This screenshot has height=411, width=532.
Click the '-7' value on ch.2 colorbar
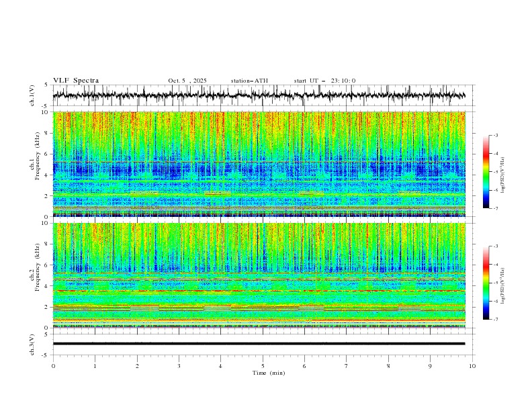tap(496, 320)
